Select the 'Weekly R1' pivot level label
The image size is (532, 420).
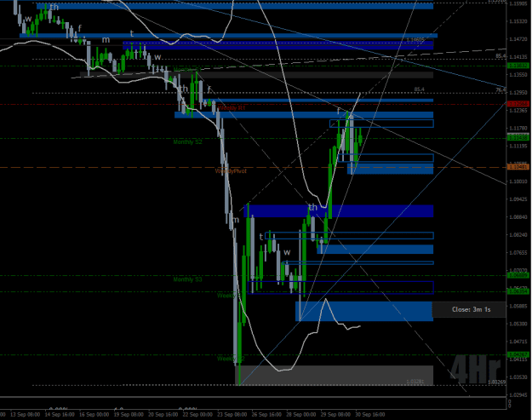(x=232, y=108)
